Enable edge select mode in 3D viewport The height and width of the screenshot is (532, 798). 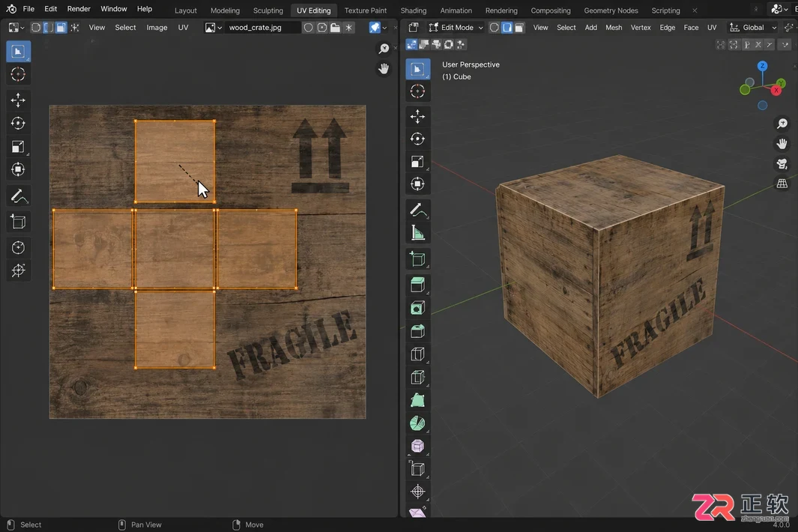pyautogui.click(x=507, y=28)
